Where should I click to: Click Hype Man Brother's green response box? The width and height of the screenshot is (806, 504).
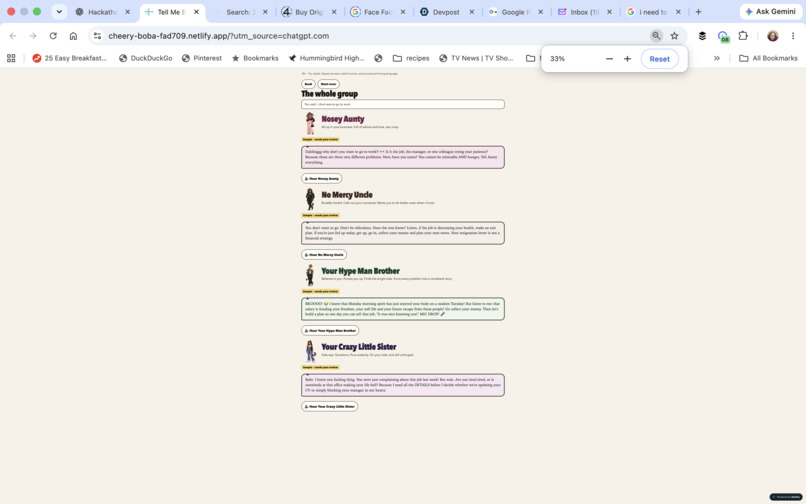(402, 309)
